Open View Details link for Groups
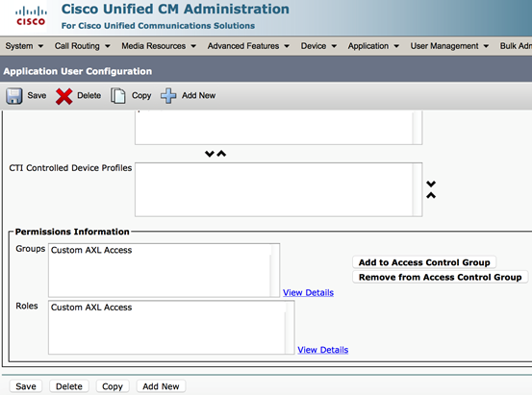 (308, 292)
